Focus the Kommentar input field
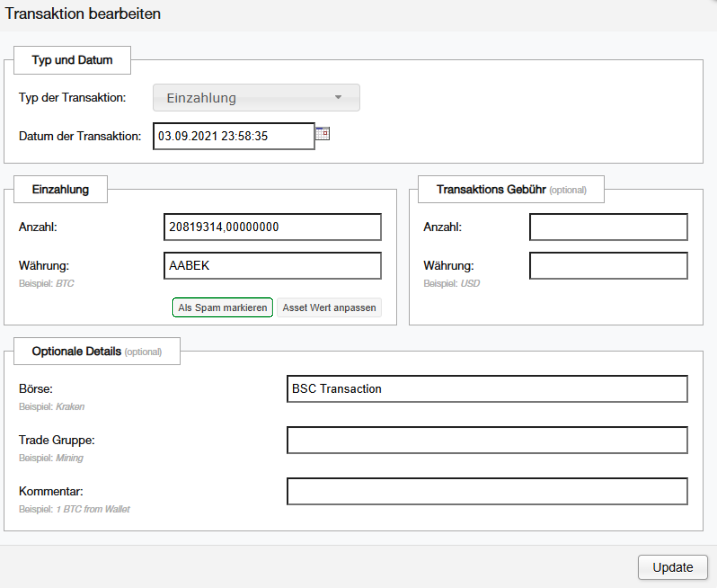The height and width of the screenshot is (588, 717). point(487,491)
